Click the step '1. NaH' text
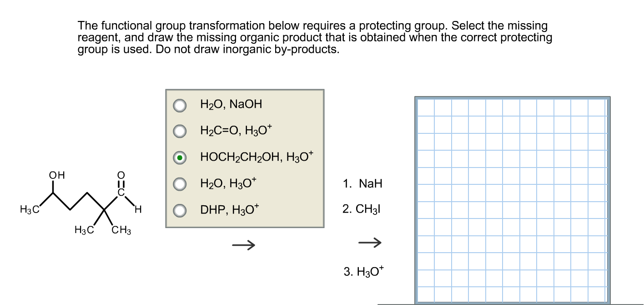Image resolution: width=644 pixels, height=305 pixels. point(362,184)
